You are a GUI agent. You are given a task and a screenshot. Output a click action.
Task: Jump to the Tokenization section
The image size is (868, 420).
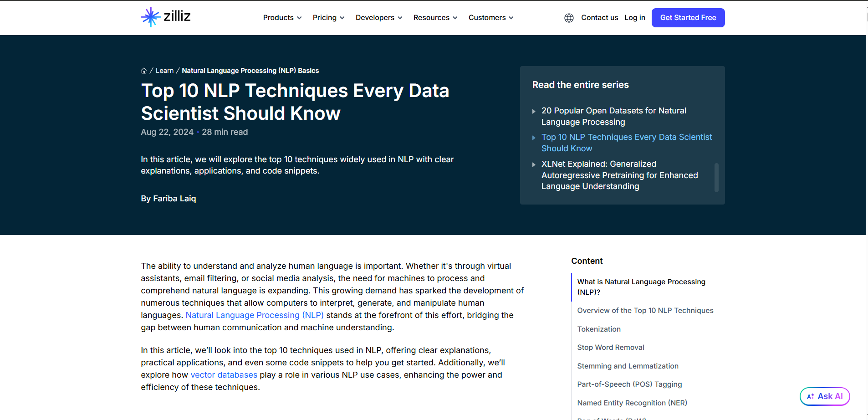(x=599, y=329)
